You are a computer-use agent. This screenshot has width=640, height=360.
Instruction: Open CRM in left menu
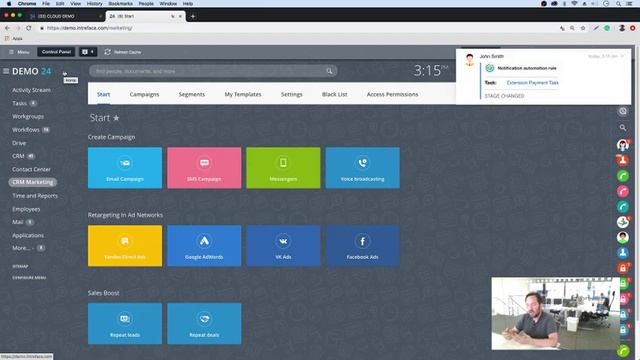[18, 156]
